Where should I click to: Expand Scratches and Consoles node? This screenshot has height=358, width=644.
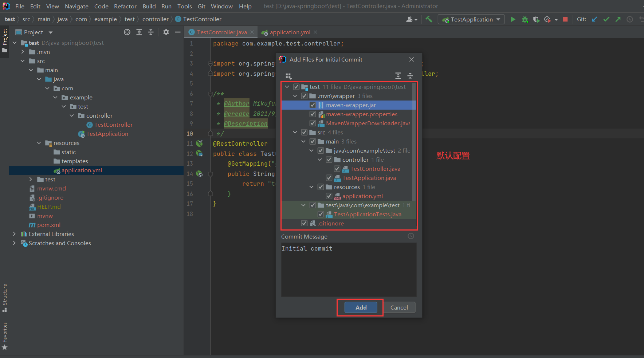(14, 243)
